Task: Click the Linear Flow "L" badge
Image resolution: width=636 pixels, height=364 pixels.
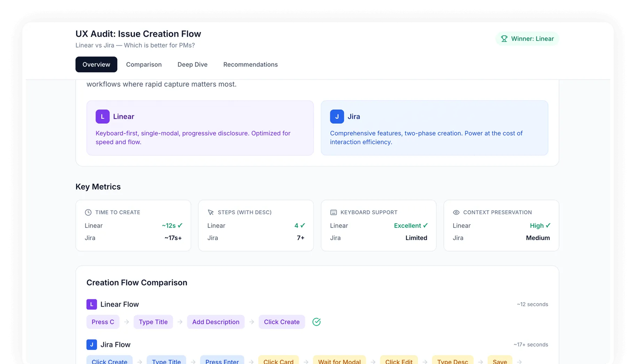Action: 91,304
